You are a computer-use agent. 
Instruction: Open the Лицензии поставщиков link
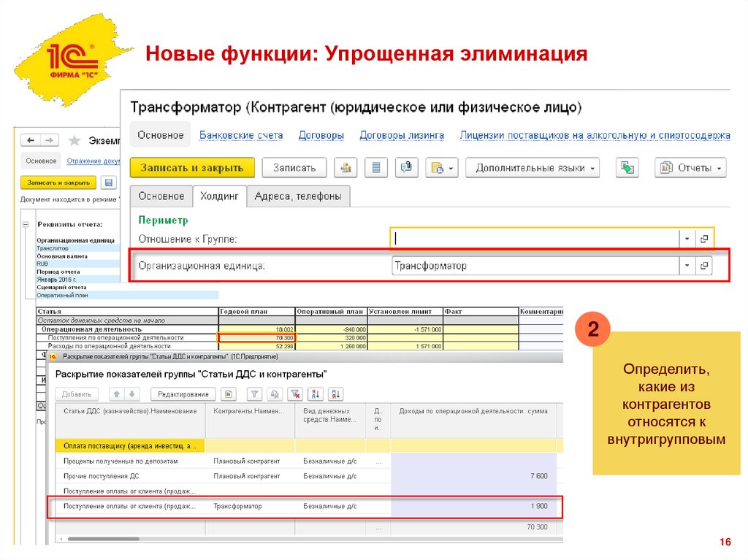595,135
